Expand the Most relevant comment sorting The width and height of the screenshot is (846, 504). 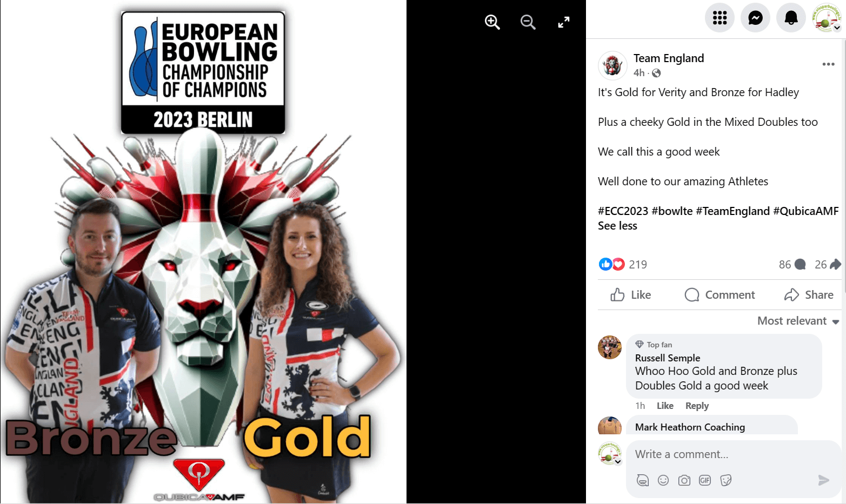[798, 321]
